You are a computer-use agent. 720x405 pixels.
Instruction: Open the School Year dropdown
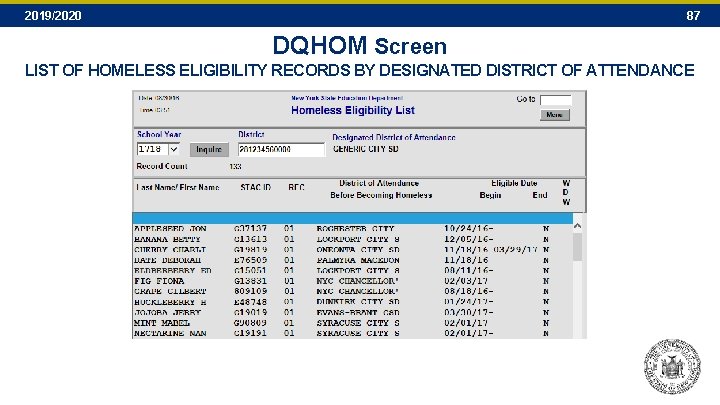174,149
